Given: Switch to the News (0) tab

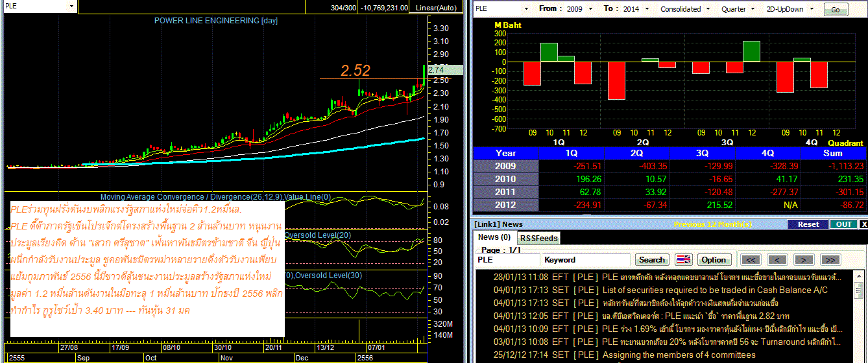Looking at the screenshot, I should 494,237.
